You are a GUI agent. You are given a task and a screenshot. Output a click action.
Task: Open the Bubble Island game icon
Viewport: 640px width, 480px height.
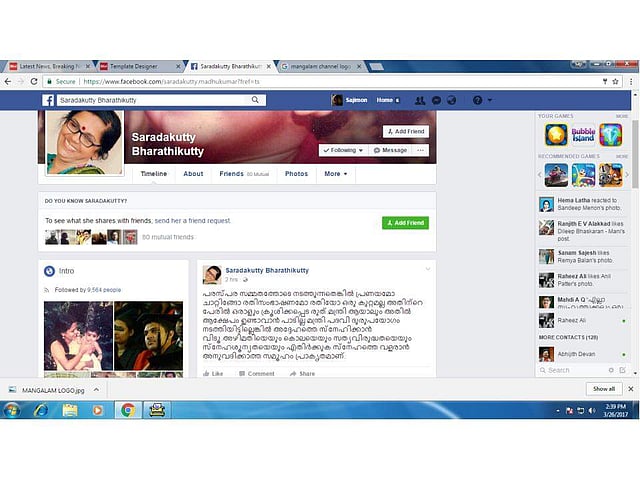pyautogui.click(x=583, y=135)
